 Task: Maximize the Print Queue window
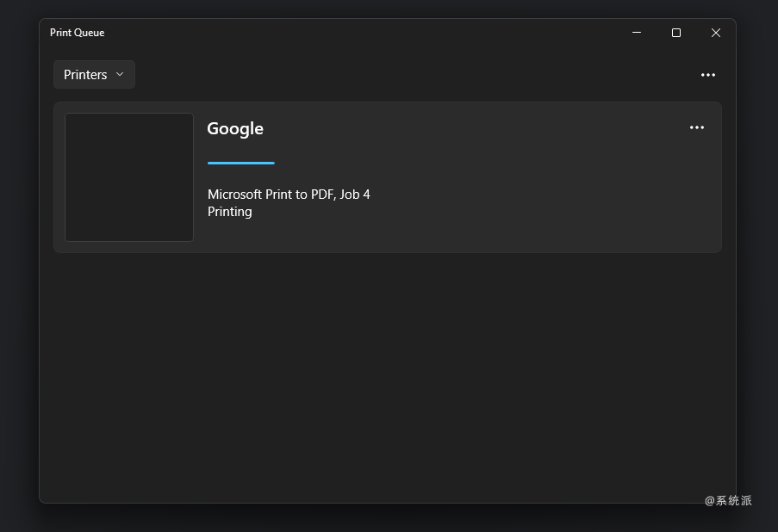[676, 33]
